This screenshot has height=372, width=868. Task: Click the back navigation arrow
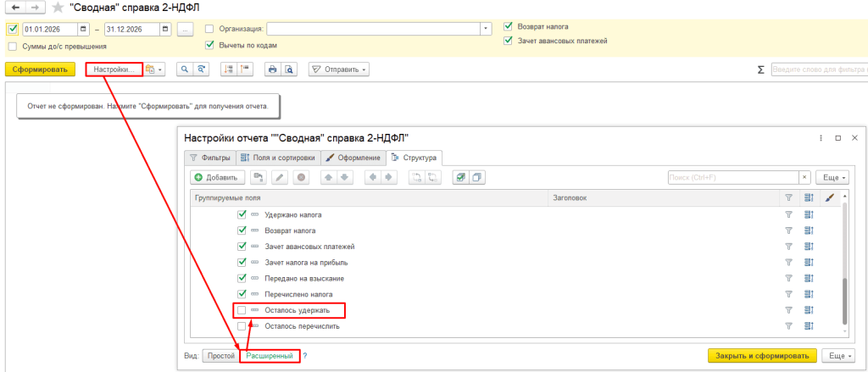[15, 8]
